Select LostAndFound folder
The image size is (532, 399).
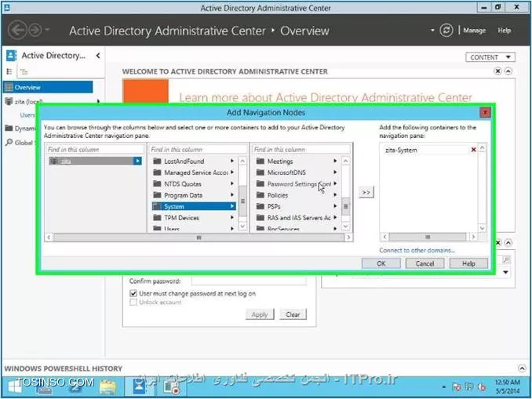184,161
